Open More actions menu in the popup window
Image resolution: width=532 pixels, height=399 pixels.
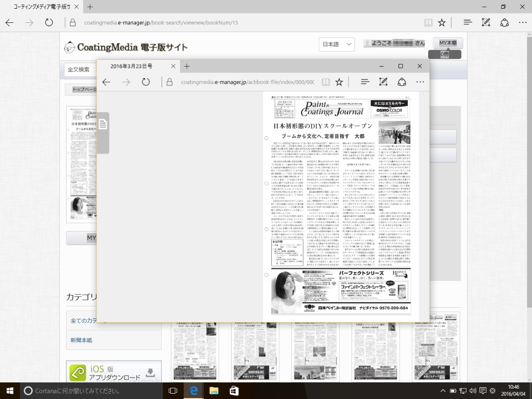pos(420,82)
